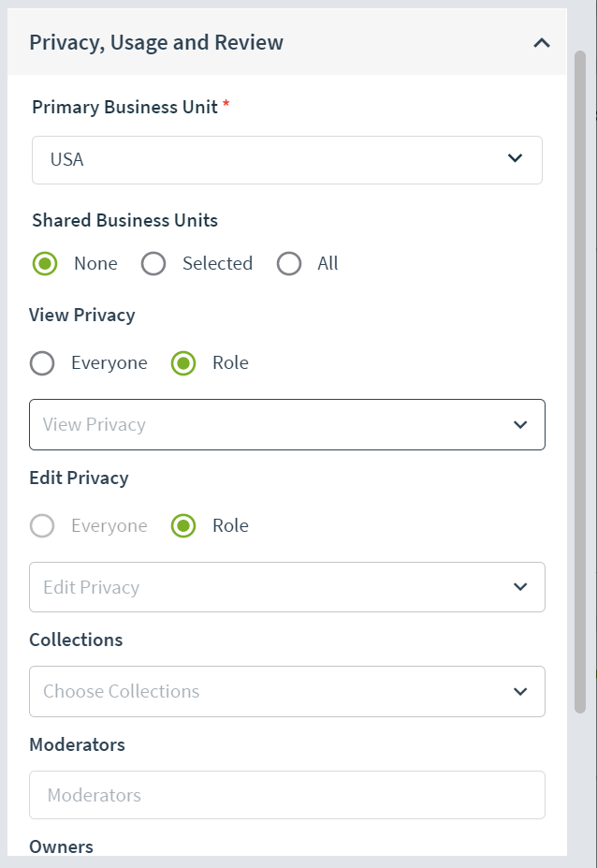Click the chevron in the USA dropdown

point(515,158)
